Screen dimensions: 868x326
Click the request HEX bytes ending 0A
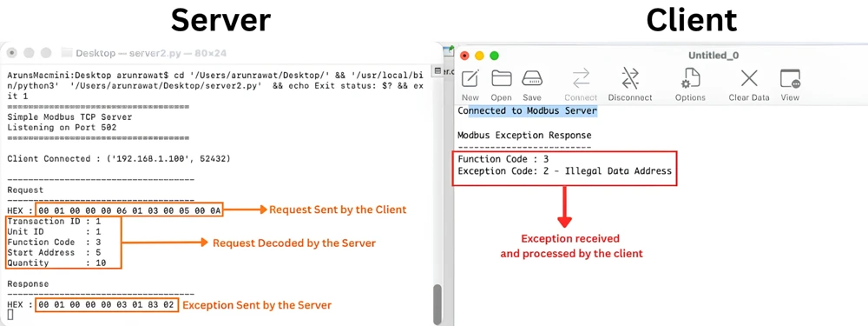point(129,210)
